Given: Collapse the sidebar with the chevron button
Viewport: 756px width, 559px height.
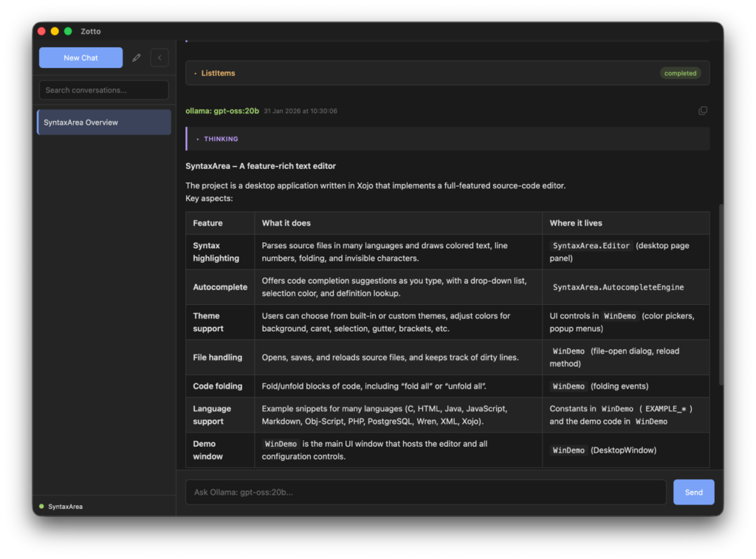Looking at the screenshot, I should point(159,58).
